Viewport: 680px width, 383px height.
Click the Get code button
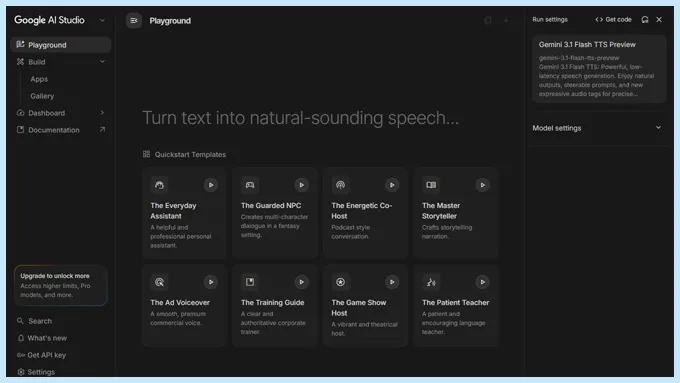pos(613,20)
